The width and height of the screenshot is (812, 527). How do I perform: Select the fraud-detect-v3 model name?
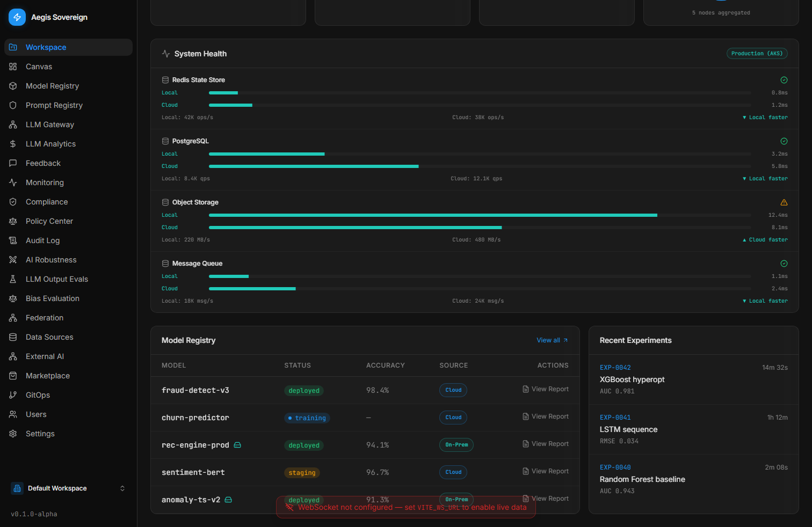(195, 390)
